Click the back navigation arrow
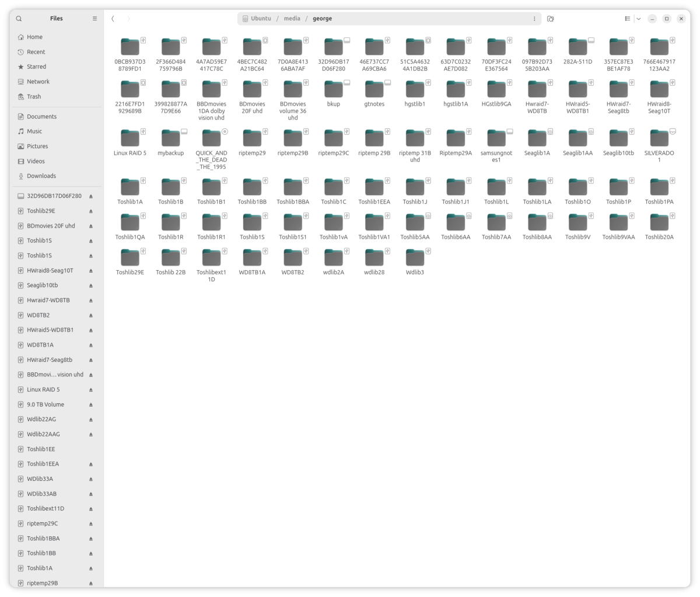Viewport: 700px width, 597px height. (113, 18)
